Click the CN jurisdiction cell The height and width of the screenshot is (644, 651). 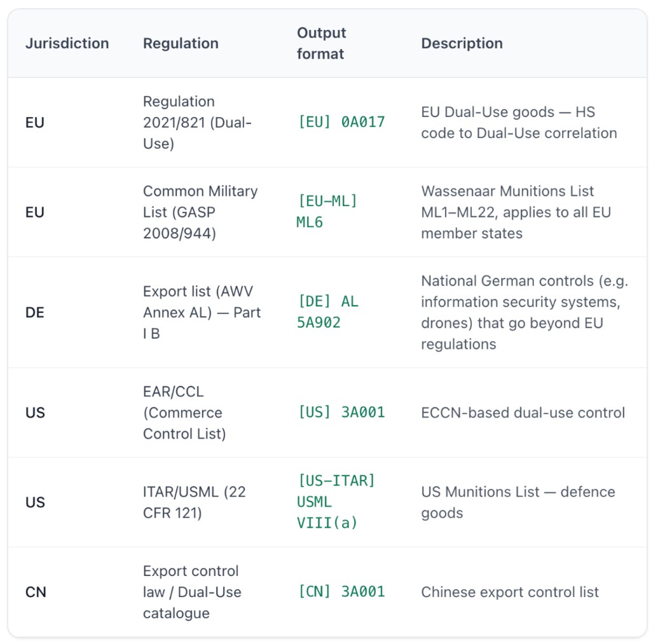pos(35,592)
